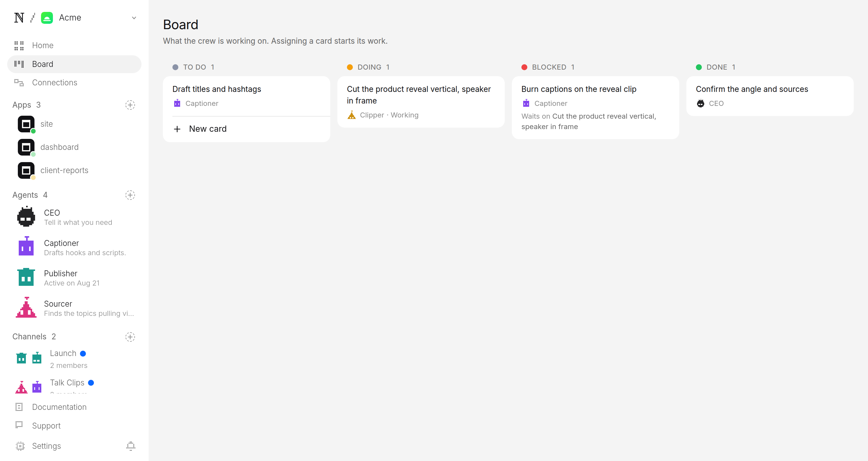The height and width of the screenshot is (461, 868).
Task: Open the Confirm the angle and sources card
Action: 770,96
